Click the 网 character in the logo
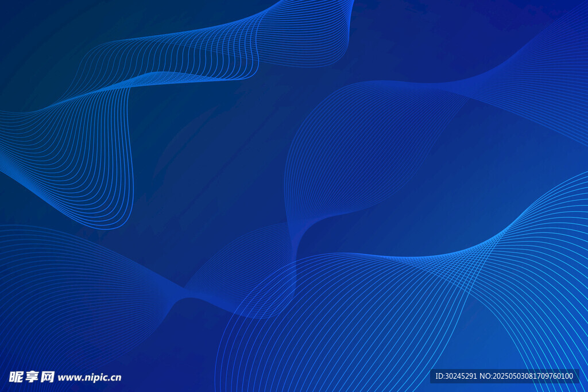The height and width of the screenshot is (392, 588). click(x=48, y=377)
